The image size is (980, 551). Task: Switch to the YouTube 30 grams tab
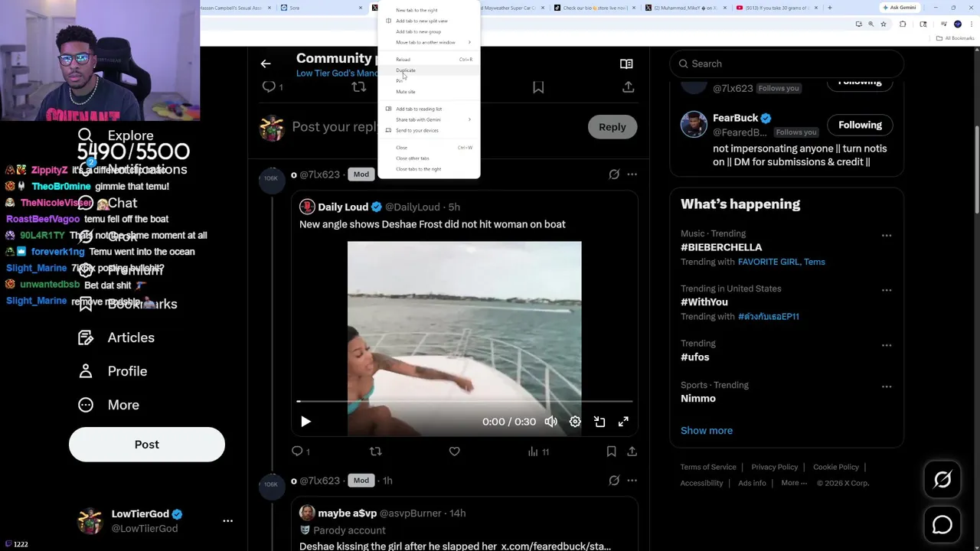pyautogui.click(x=776, y=8)
